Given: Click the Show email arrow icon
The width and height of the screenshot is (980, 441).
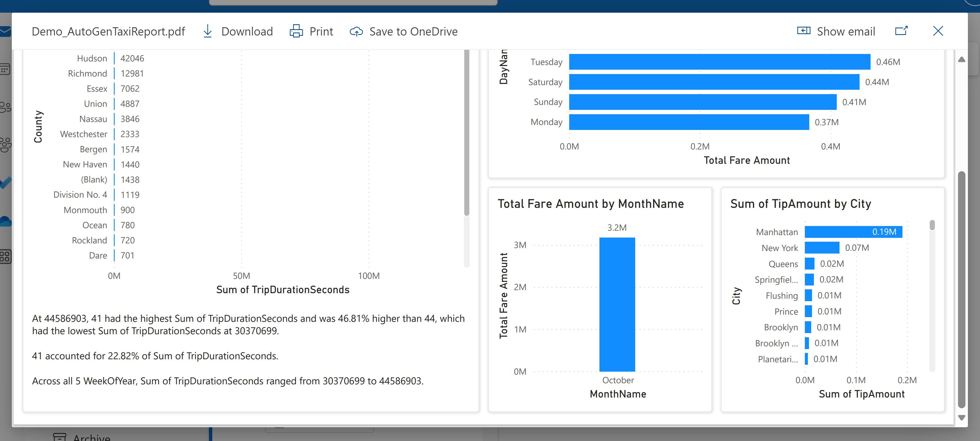Looking at the screenshot, I should [x=804, y=31].
